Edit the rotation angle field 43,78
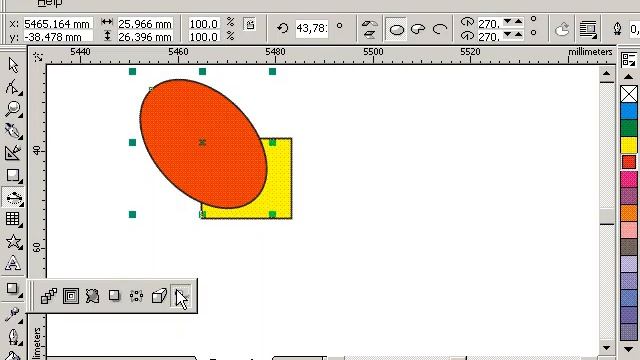Image resolution: width=640 pixels, height=360 pixels. pos(312,28)
